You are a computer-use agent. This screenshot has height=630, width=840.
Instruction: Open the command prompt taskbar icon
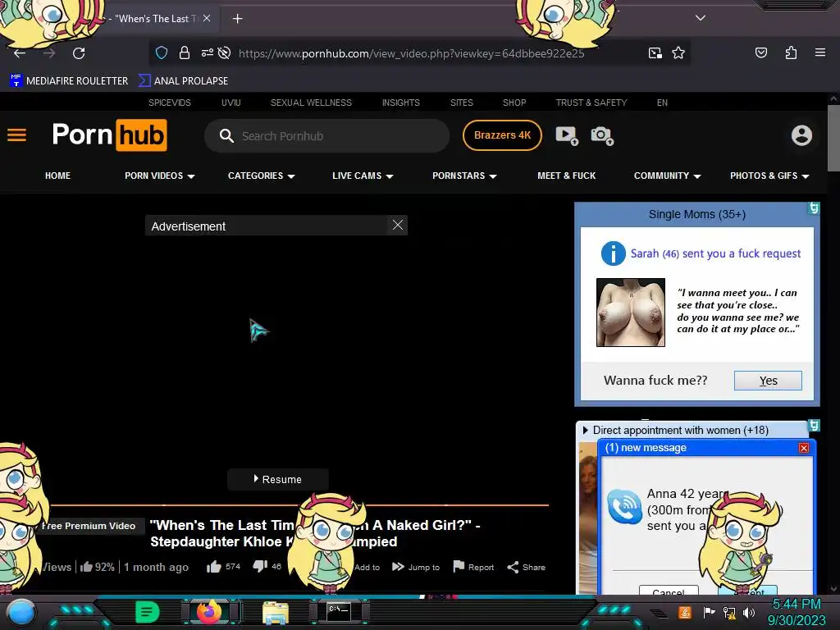[339, 612]
